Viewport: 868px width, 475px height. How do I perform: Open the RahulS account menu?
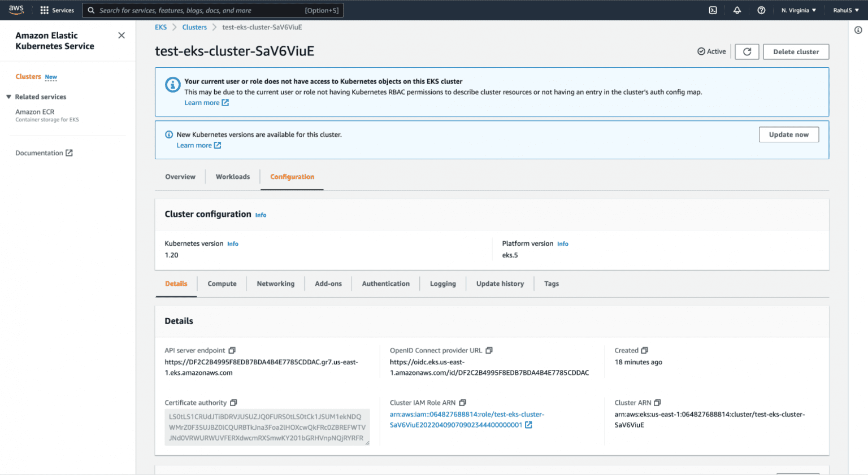[845, 10]
